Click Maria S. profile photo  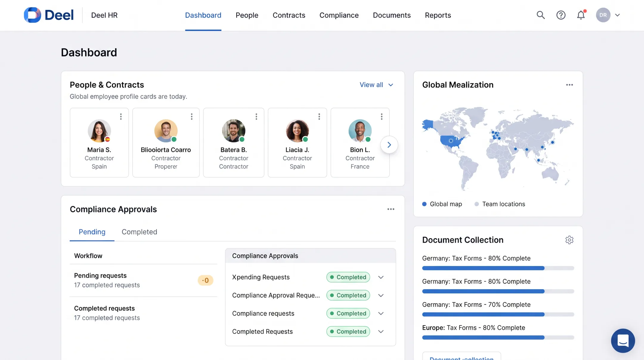click(99, 131)
